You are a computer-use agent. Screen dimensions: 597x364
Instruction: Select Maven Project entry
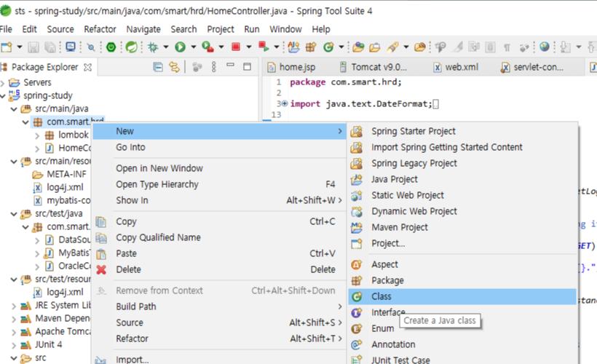(x=462, y=227)
